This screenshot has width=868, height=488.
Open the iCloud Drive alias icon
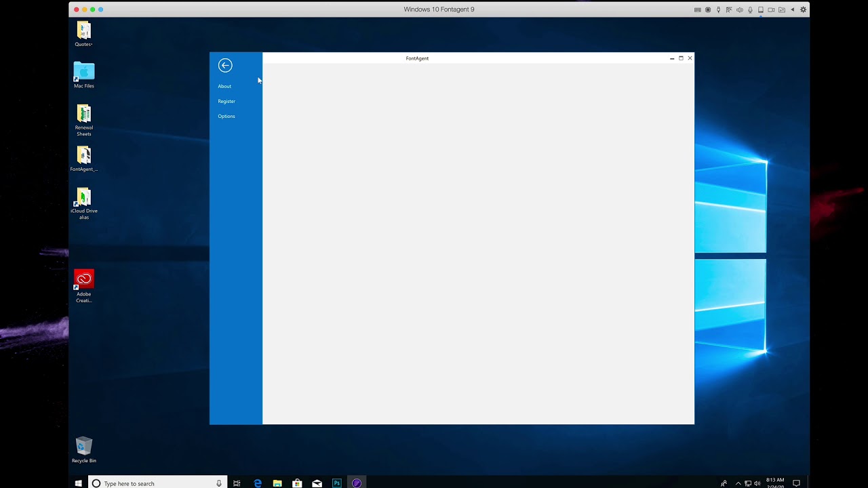pyautogui.click(x=83, y=204)
